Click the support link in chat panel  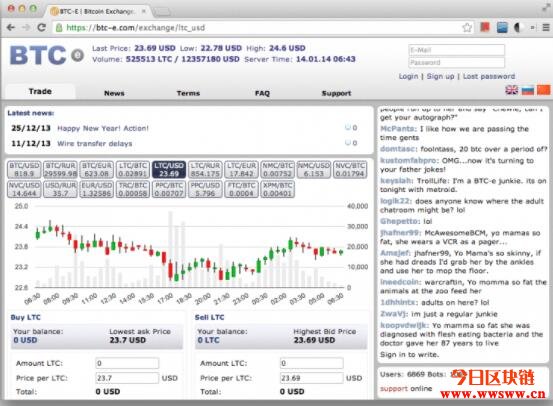[394, 389]
